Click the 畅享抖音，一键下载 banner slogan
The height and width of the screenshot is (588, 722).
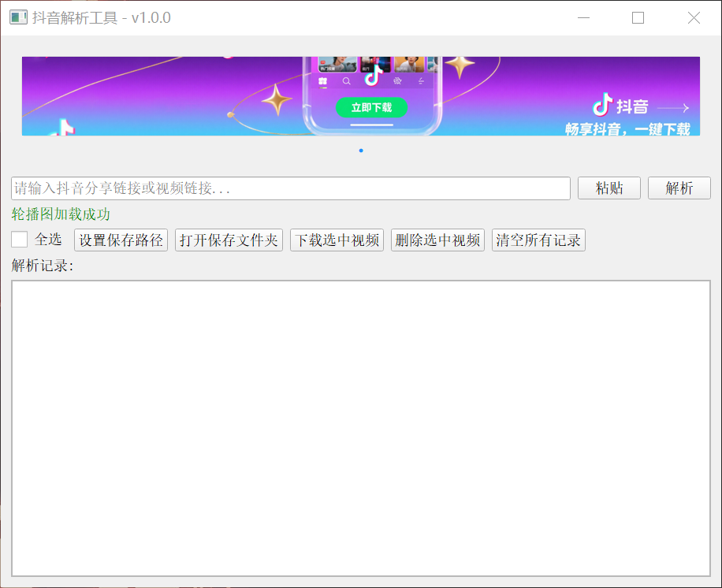pyautogui.click(x=627, y=129)
